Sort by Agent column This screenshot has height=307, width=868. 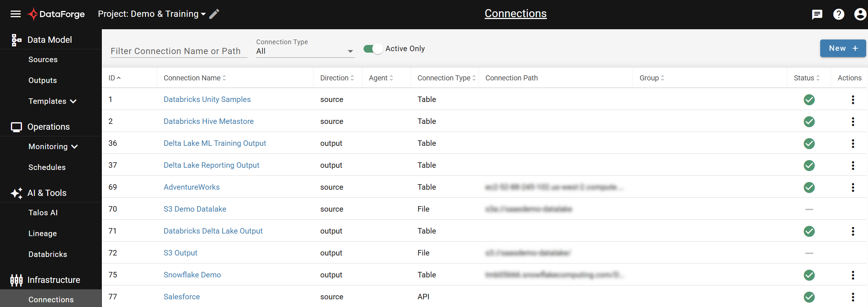[381, 78]
